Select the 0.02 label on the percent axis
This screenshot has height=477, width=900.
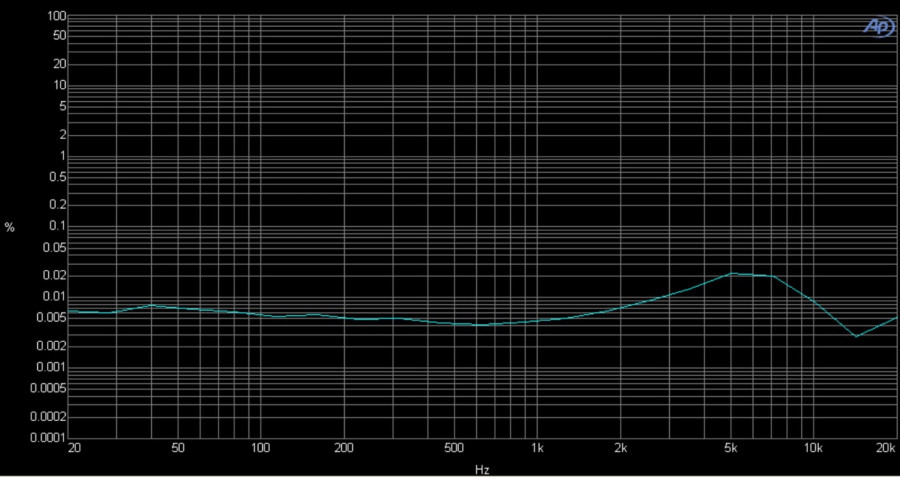[x=53, y=276]
